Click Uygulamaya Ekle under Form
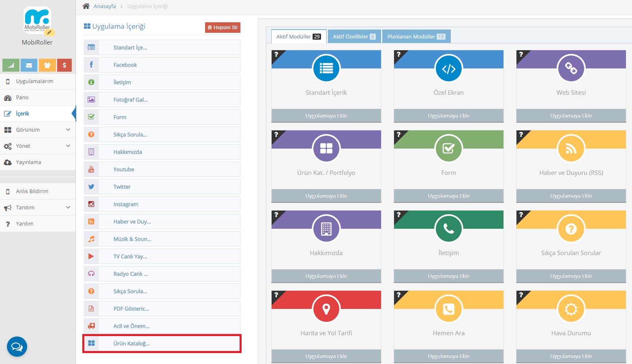The image size is (632, 364). pyautogui.click(x=449, y=196)
